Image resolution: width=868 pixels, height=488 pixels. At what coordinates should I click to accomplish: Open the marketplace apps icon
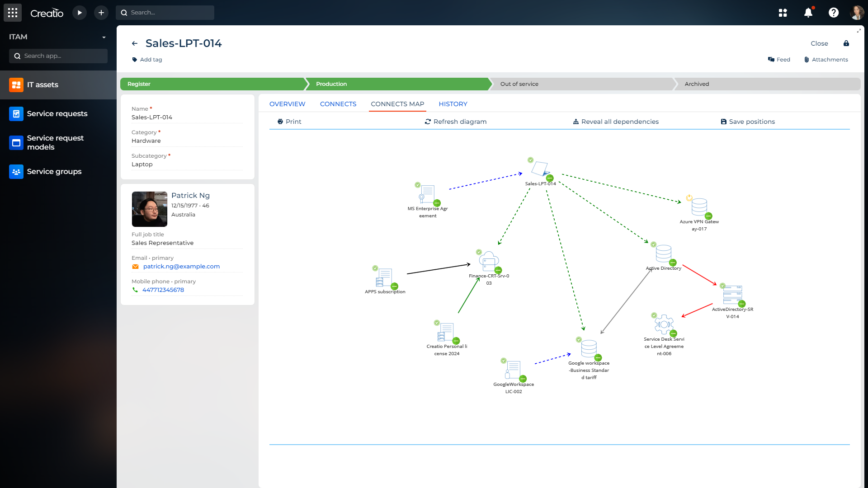(x=783, y=13)
